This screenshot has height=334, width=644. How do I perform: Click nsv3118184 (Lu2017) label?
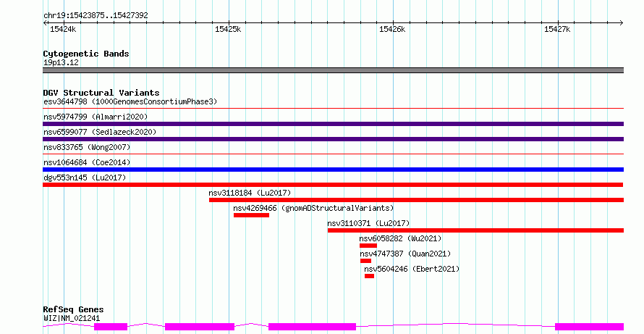[250, 193]
